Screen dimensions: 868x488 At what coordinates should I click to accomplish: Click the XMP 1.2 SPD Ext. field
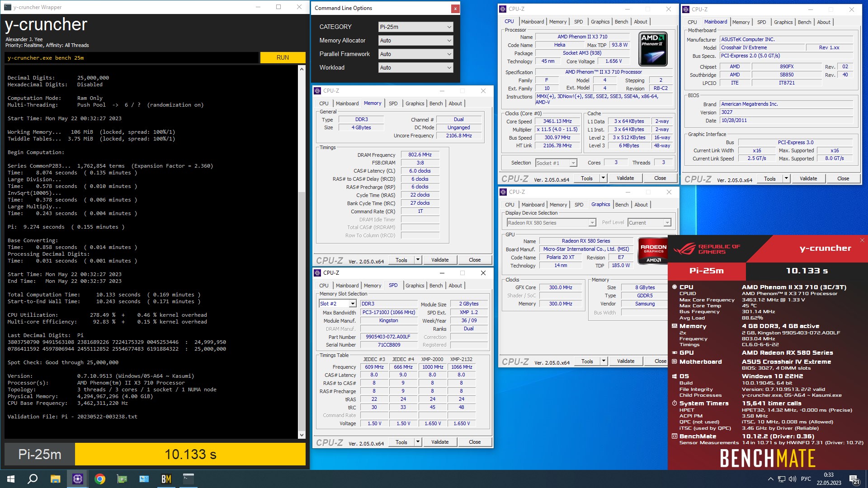coord(468,313)
